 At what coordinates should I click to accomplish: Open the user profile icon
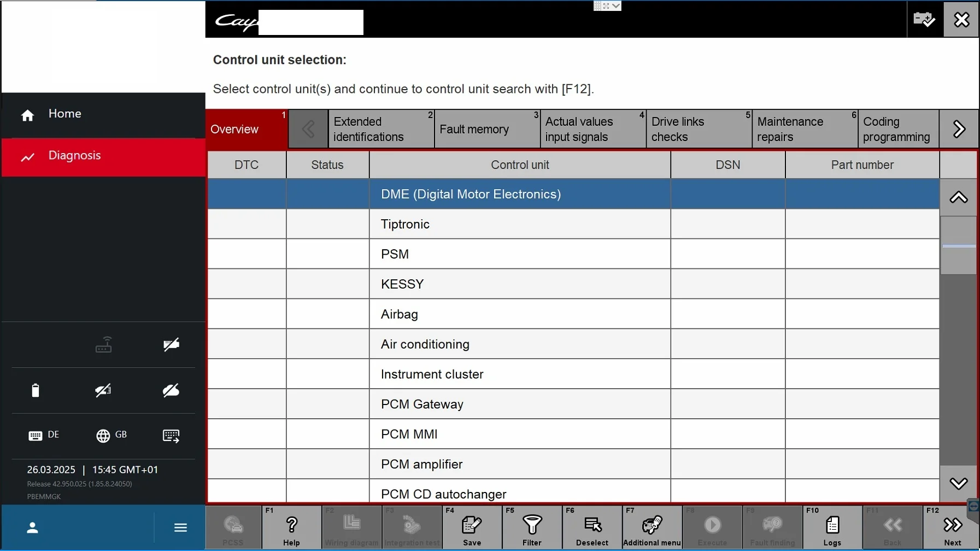click(x=33, y=527)
